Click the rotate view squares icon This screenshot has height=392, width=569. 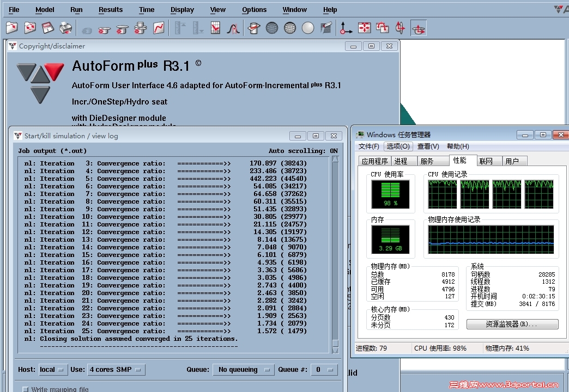click(382, 28)
